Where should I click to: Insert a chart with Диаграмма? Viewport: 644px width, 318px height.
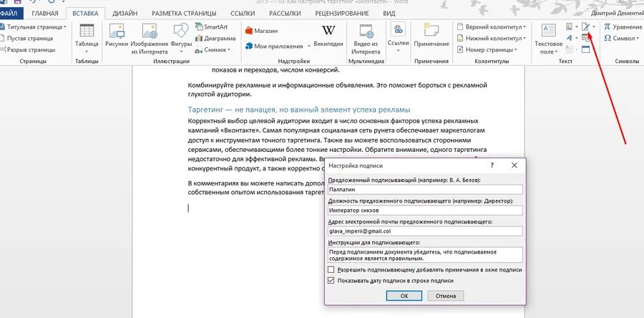[215, 38]
